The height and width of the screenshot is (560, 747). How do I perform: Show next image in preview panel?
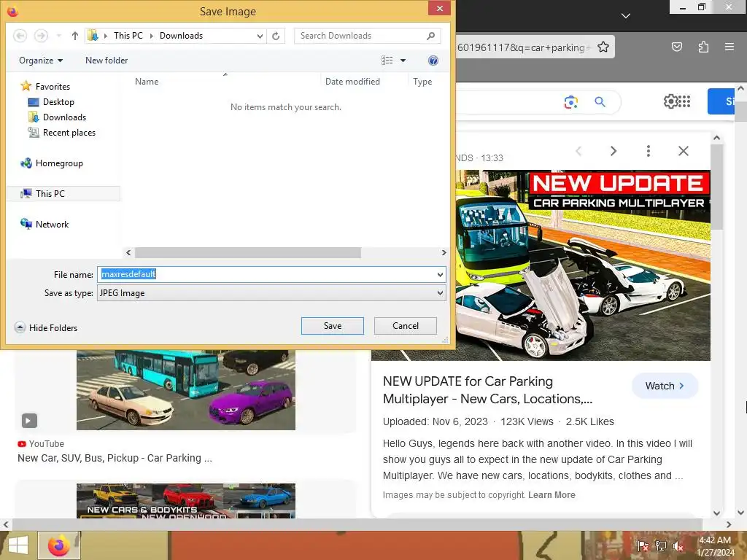614,151
